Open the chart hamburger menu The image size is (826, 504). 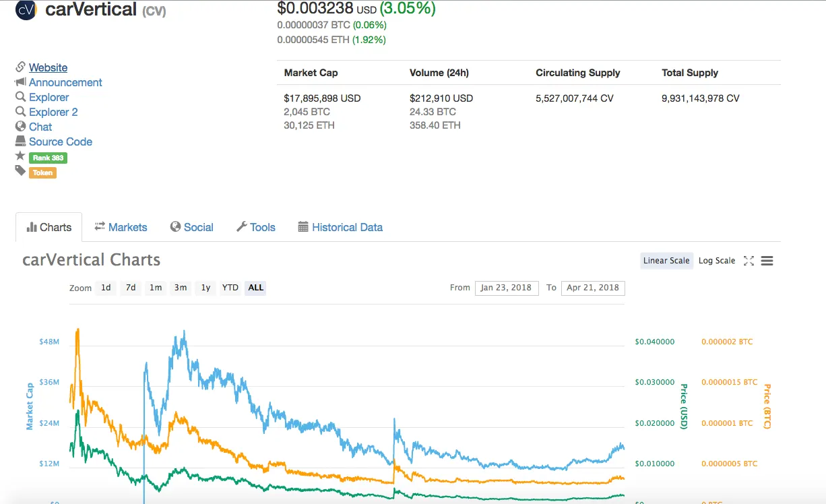767,261
